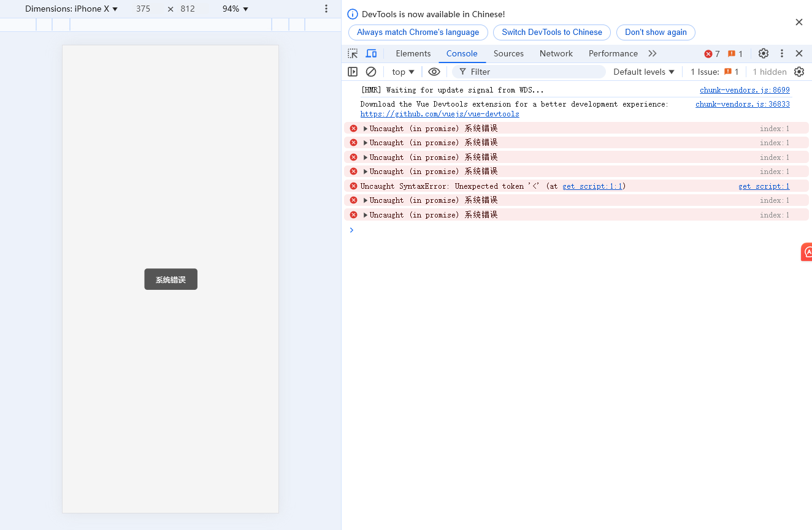This screenshot has width=812, height=530.
Task: Open the Sources tab
Action: click(508, 53)
